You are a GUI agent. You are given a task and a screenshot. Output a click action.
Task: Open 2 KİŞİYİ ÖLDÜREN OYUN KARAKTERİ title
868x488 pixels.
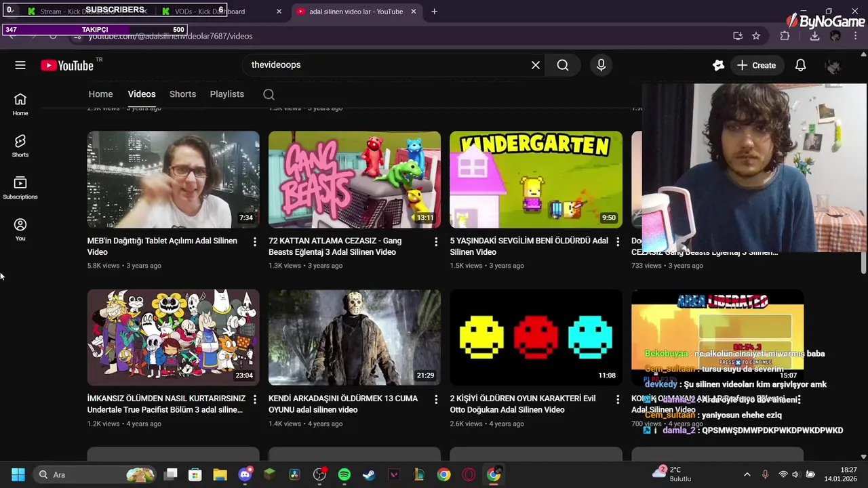[x=523, y=404]
